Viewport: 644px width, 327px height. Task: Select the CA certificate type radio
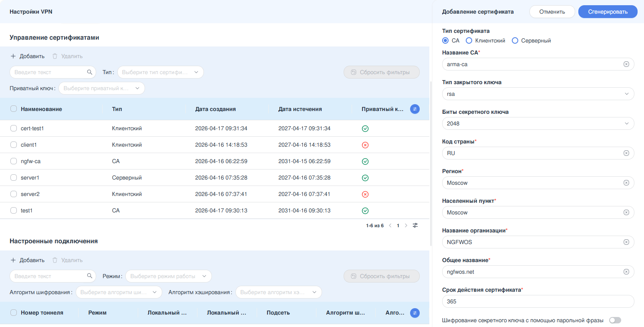pyautogui.click(x=445, y=40)
